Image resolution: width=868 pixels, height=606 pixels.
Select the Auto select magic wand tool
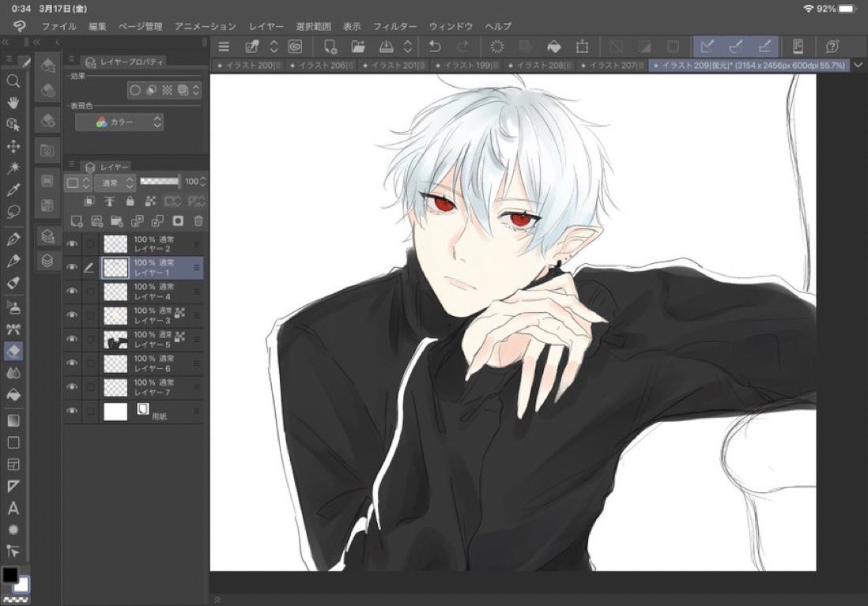click(13, 167)
